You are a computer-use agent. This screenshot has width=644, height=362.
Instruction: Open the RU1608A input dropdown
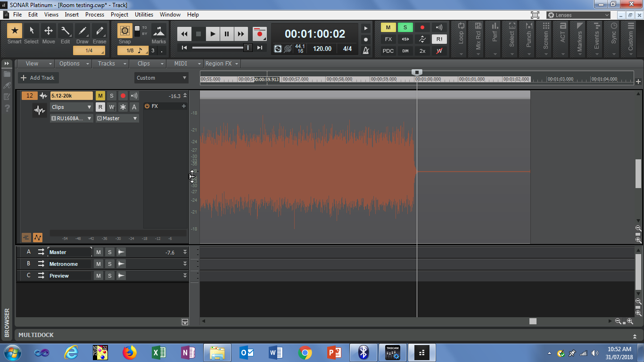click(x=72, y=118)
